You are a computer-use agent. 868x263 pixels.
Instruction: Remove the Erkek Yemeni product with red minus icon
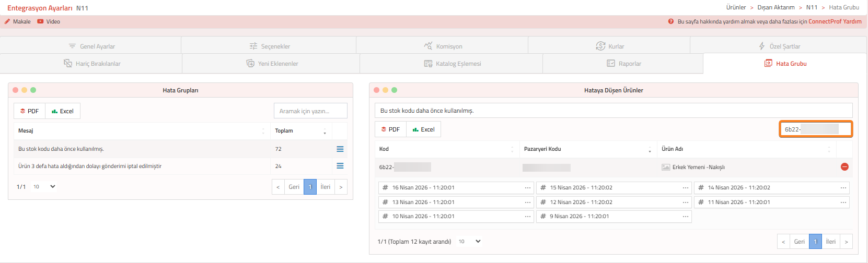coord(844,167)
